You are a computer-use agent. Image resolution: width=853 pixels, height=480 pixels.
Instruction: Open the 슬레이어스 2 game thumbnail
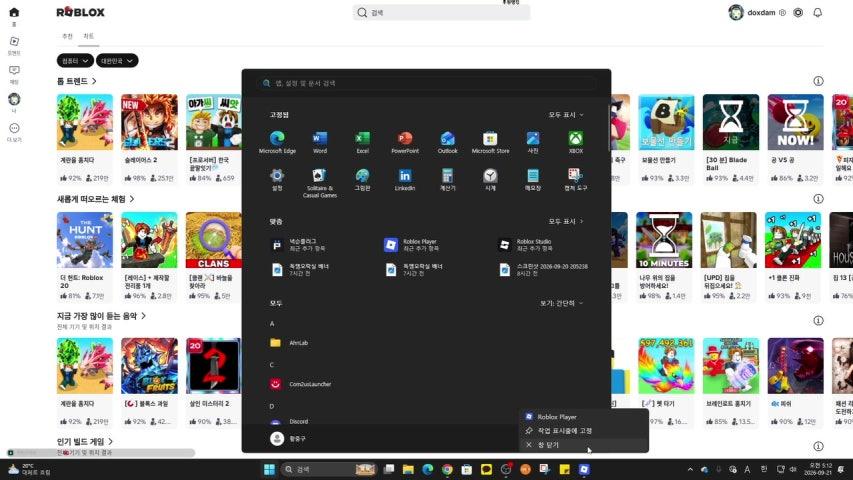149,122
